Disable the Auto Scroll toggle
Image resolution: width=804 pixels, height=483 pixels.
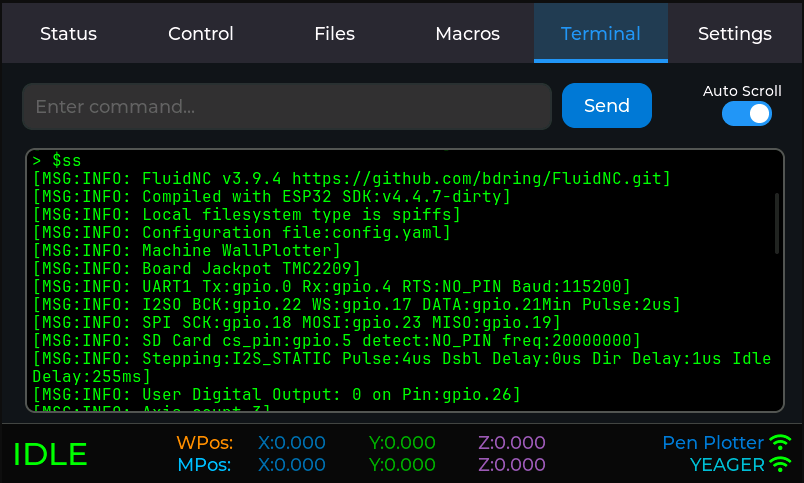[x=747, y=114]
